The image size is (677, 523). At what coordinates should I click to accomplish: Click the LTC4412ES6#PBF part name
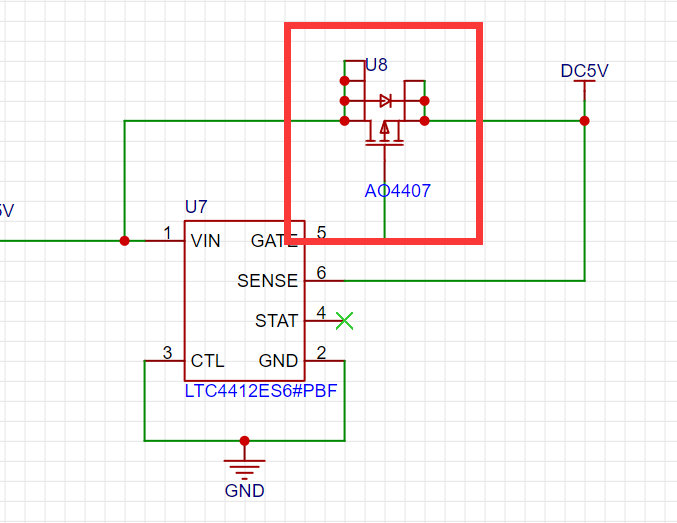coord(261,391)
